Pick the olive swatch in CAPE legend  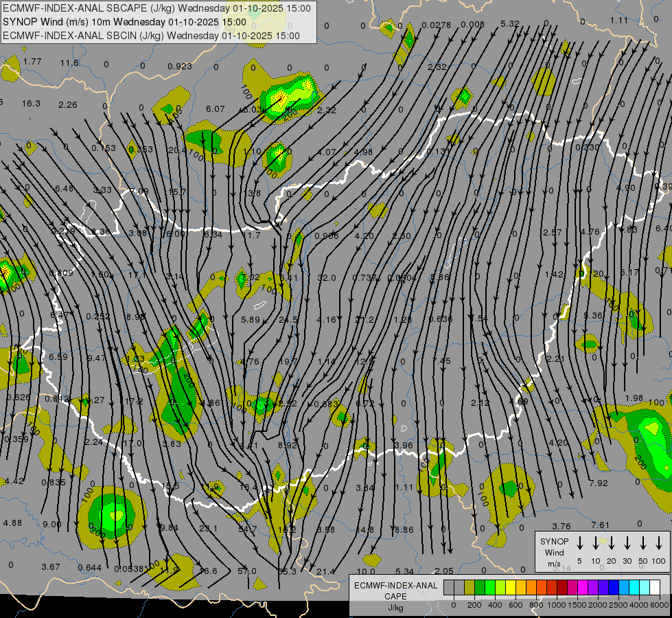[470, 587]
